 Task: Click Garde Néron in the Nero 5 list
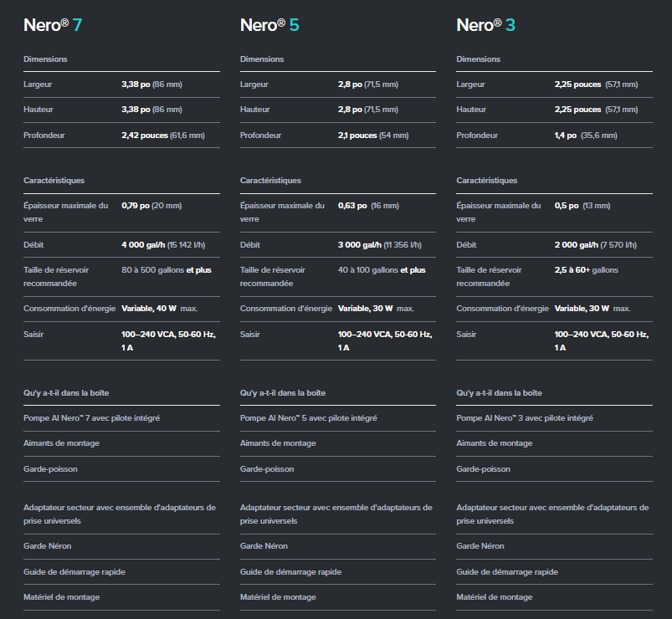[264, 546]
